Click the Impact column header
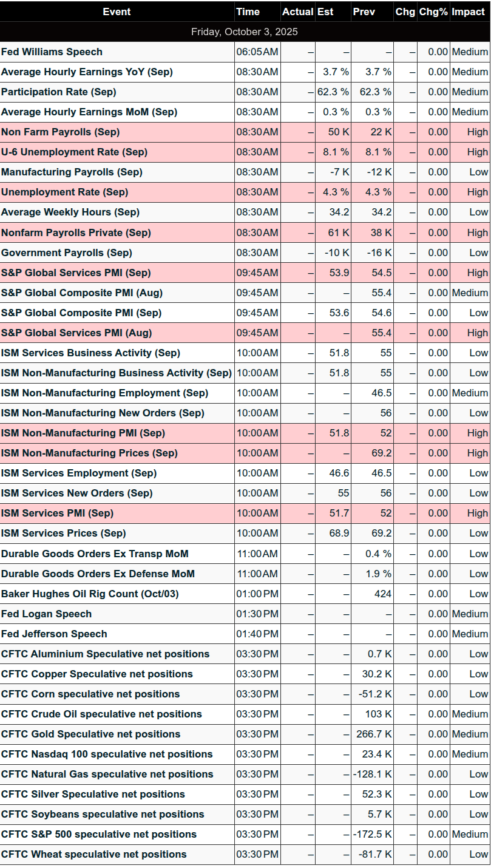Viewport: 491px width, 868px height. coord(468,12)
